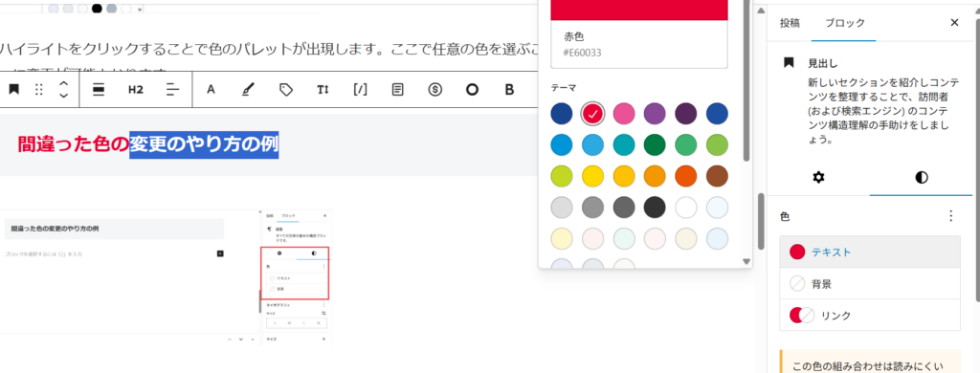Click the contrast warning この色の組み合わせ notice
980x373 pixels.
870,362
